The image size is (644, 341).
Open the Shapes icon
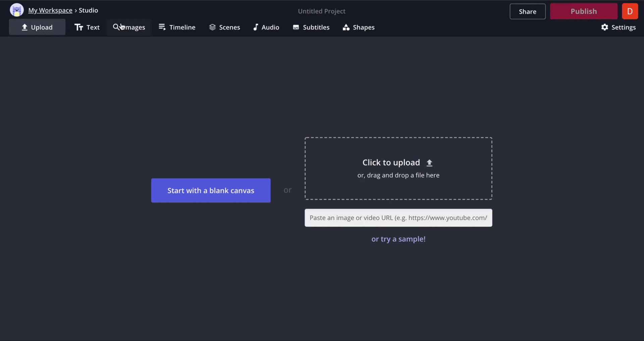pyautogui.click(x=346, y=27)
